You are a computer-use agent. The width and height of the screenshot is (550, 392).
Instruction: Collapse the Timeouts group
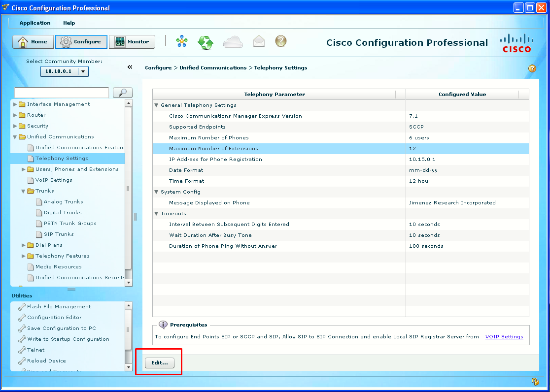[x=156, y=214]
